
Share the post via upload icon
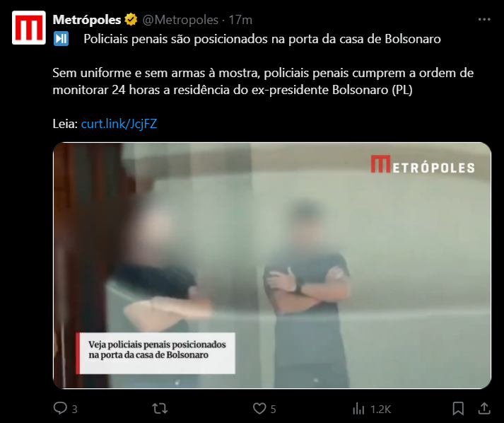pos(484,409)
